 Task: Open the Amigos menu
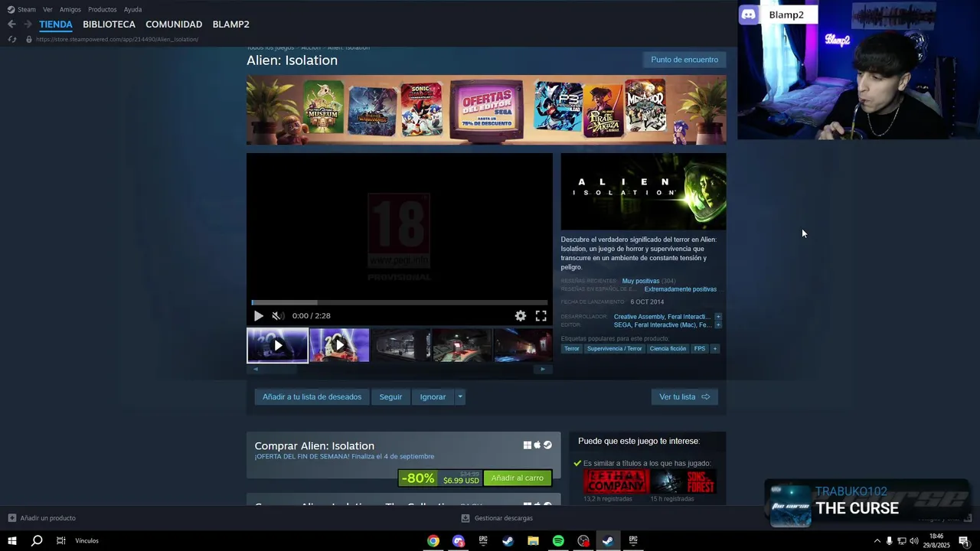point(70,9)
